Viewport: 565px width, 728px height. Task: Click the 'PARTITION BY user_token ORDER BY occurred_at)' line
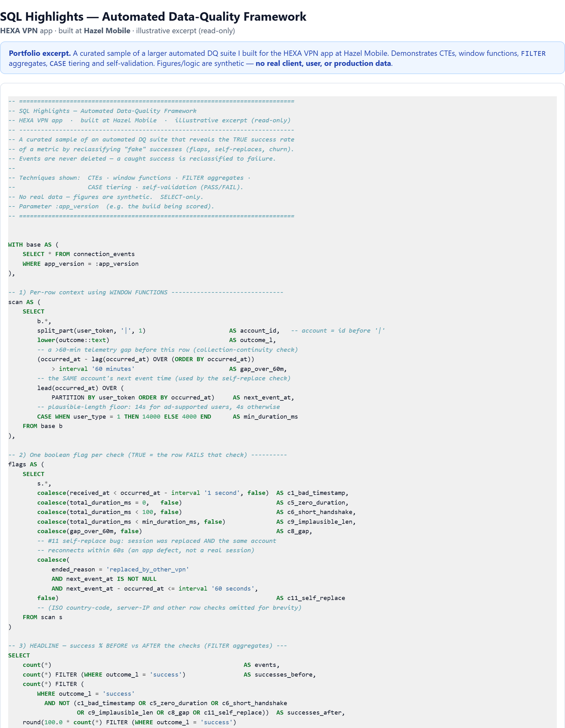(x=133, y=398)
